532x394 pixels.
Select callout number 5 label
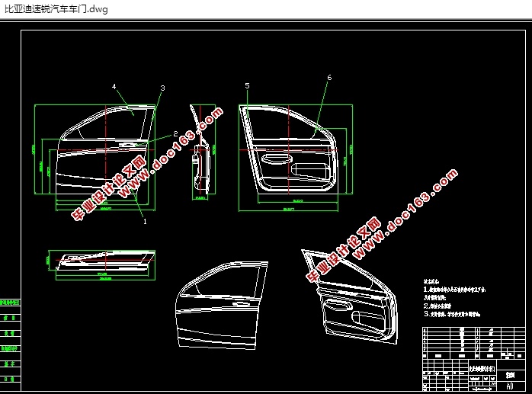coord(247,86)
